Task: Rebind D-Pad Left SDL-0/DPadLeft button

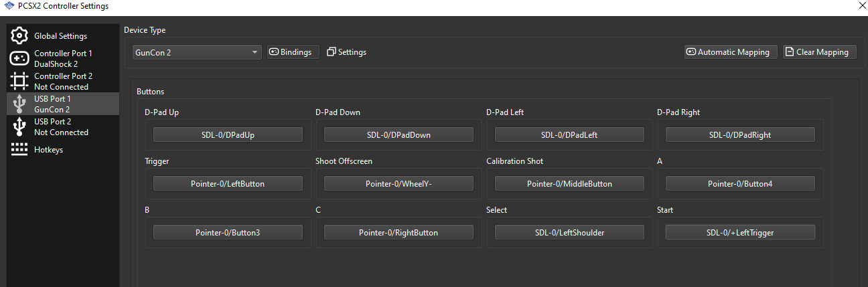Action: click(x=569, y=134)
